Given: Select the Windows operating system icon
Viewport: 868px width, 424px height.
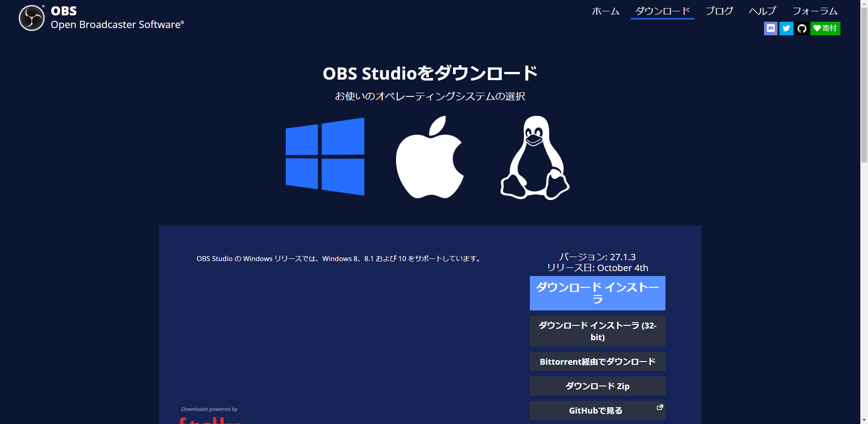Looking at the screenshot, I should coord(325,157).
